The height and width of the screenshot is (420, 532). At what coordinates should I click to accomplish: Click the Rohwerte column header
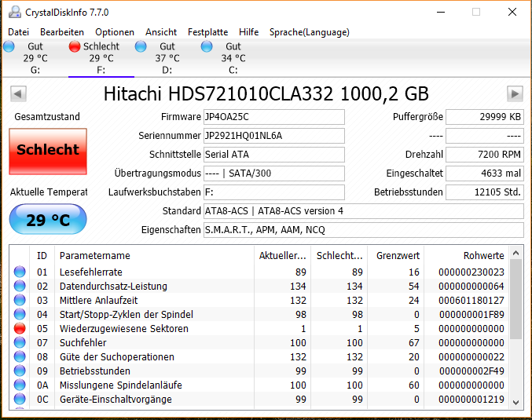click(467, 256)
